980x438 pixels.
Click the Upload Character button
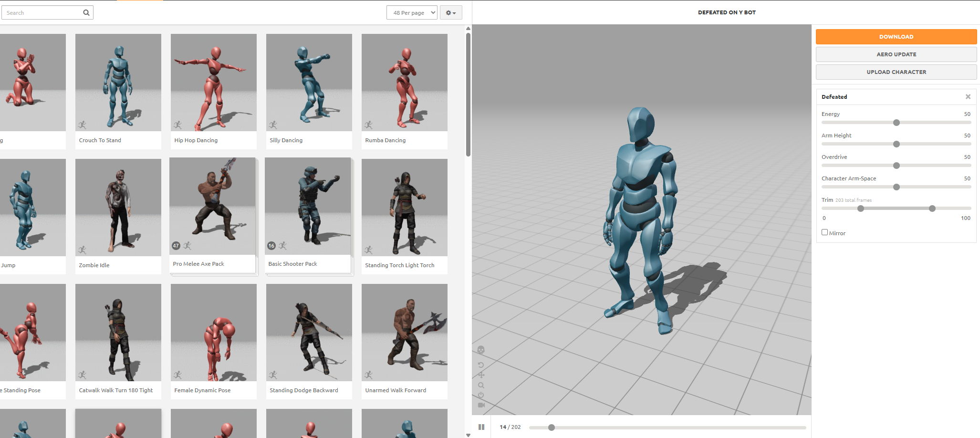tap(896, 72)
